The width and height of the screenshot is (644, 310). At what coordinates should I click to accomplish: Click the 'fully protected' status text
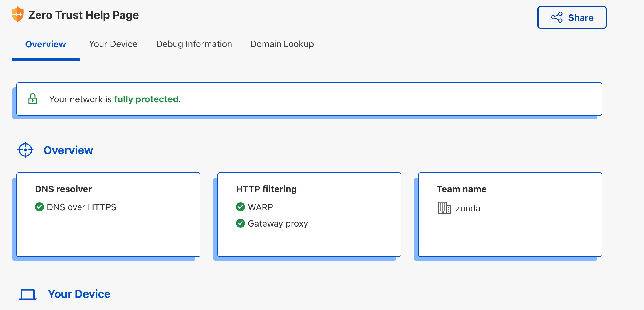[146, 99]
